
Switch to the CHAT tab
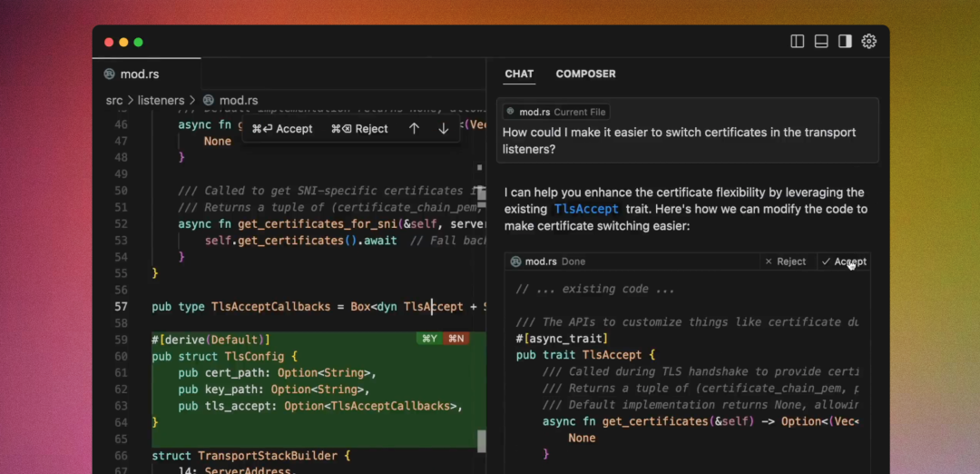[x=519, y=74]
